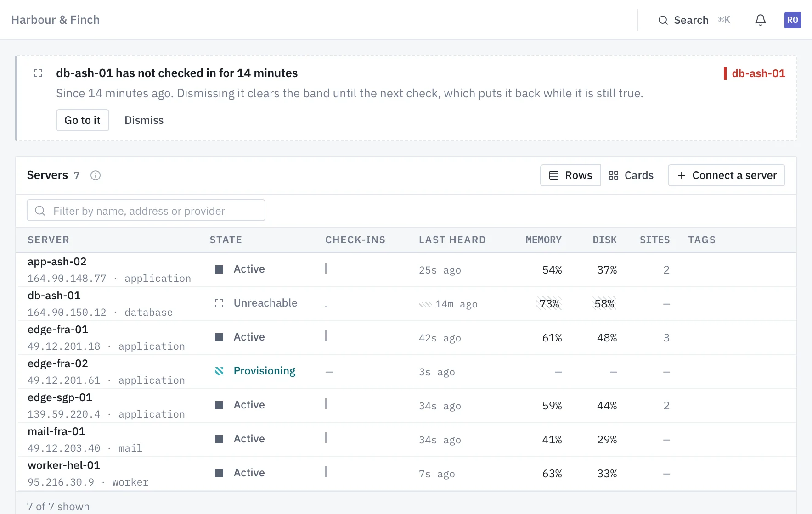Click the Unreachable state icon for db-ash-01
812x514 pixels.
coord(219,303)
